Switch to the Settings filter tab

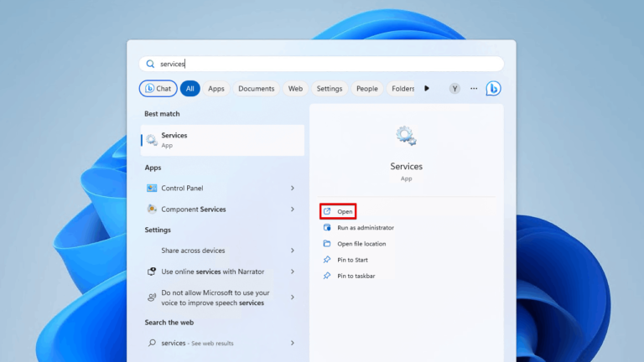coord(330,89)
